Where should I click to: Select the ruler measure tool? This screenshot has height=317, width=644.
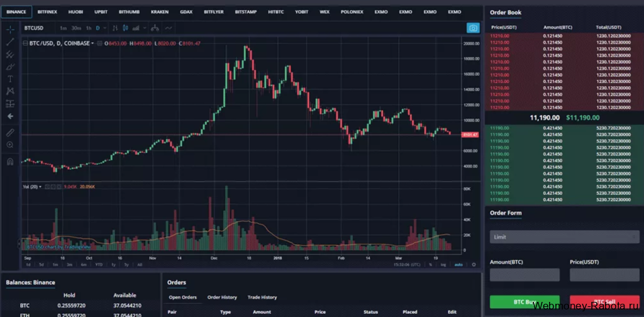coord(10,132)
